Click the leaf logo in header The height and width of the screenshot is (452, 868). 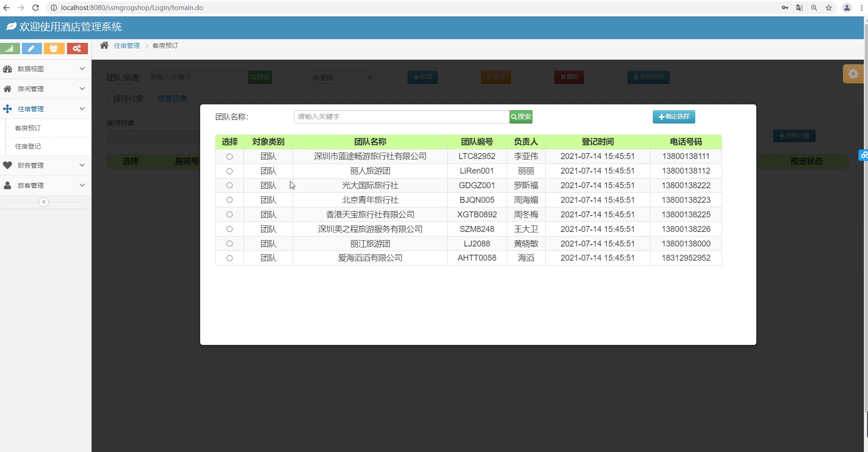tap(11, 27)
